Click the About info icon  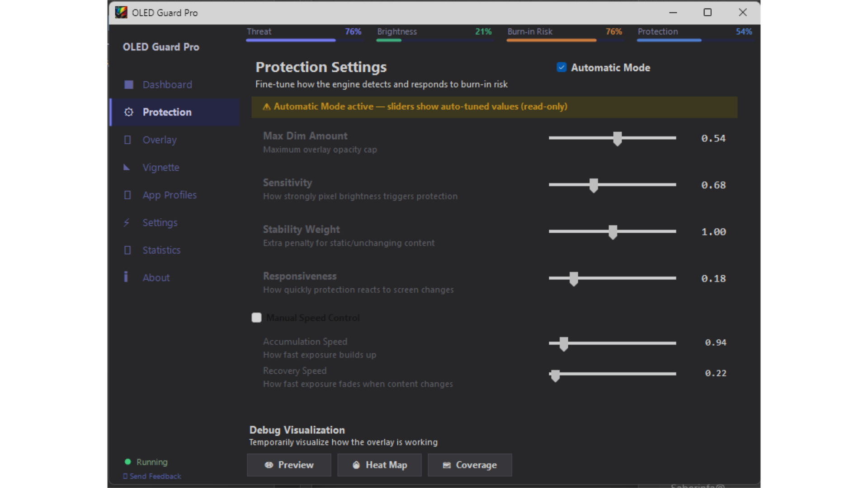click(126, 277)
